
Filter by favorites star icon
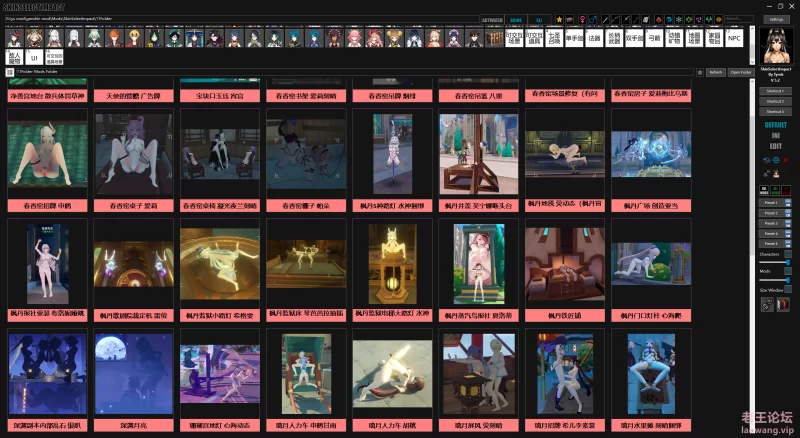(559, 19)
